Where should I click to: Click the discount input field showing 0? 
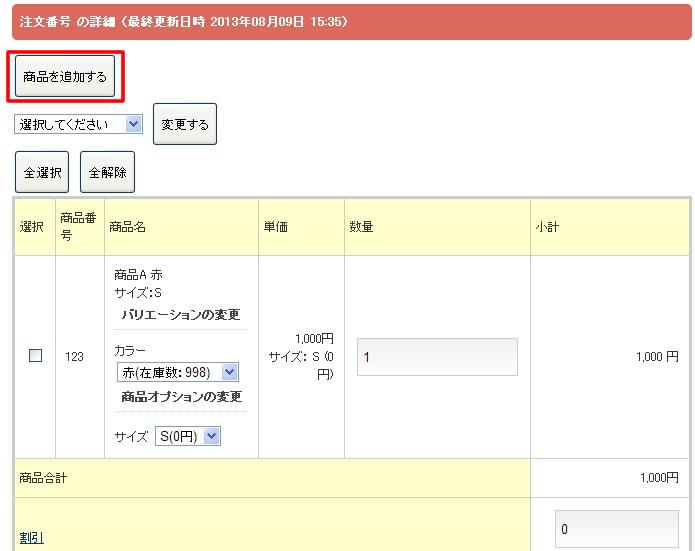[x=616, y=529]
